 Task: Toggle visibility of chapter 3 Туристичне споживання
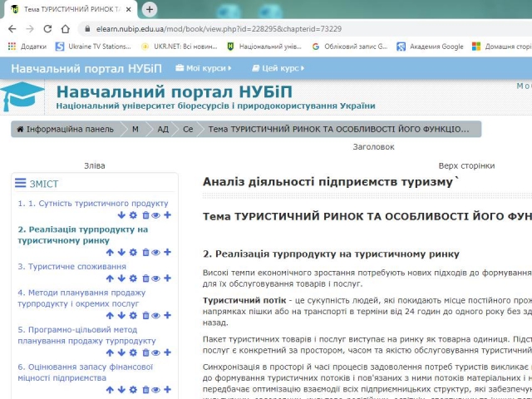155,278
